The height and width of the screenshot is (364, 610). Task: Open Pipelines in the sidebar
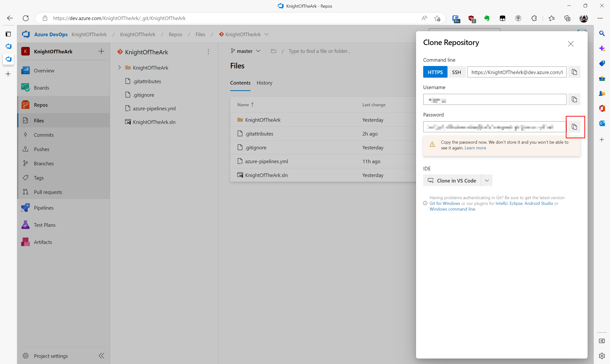pyautogui.click(x=43, y=208)
